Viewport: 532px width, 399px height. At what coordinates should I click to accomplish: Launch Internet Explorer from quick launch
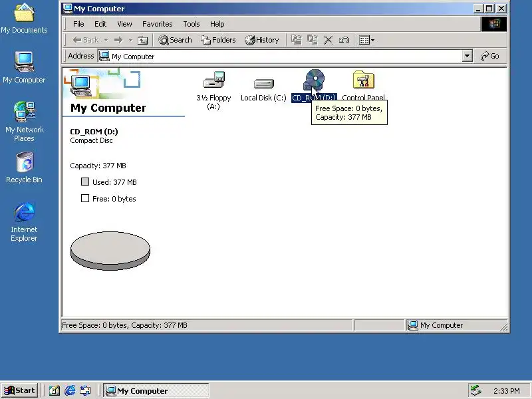[70, 391]
